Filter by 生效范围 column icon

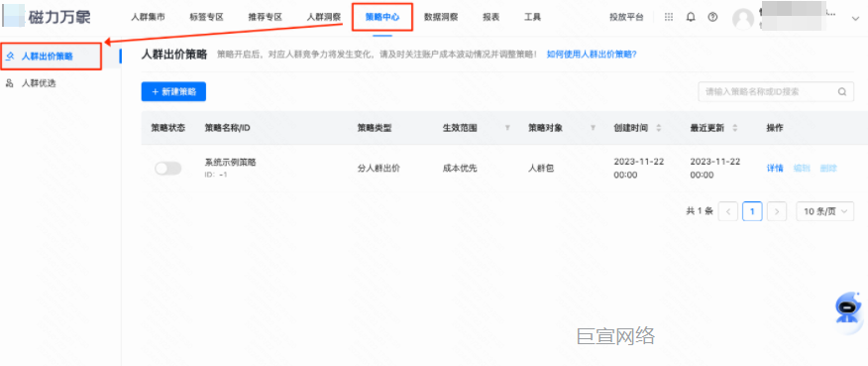point(507,128)
